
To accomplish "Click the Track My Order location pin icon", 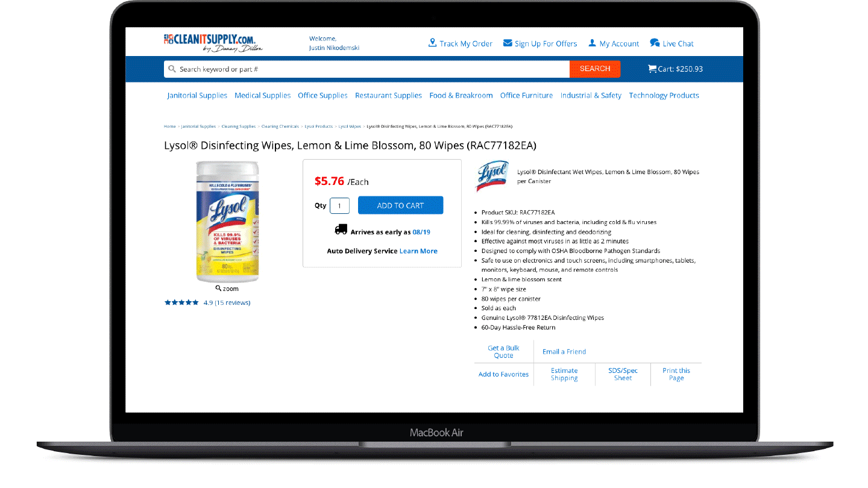I will coord(432,43).
